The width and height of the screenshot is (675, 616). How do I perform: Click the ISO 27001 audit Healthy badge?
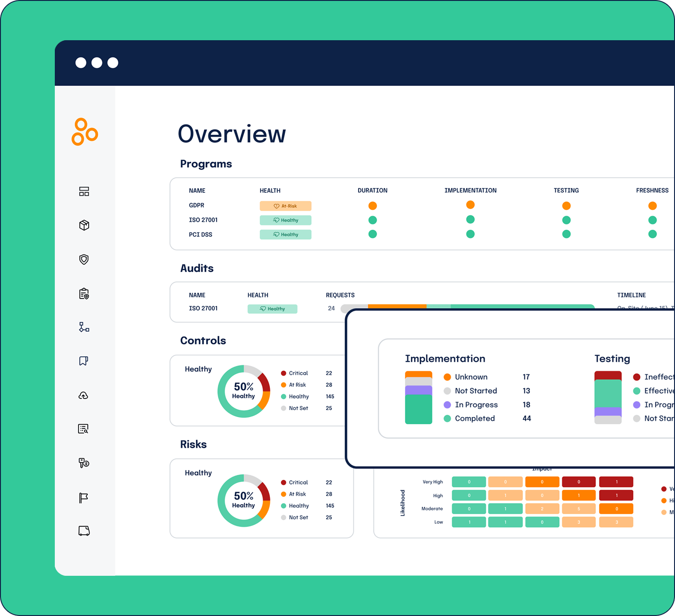point(272,309)
